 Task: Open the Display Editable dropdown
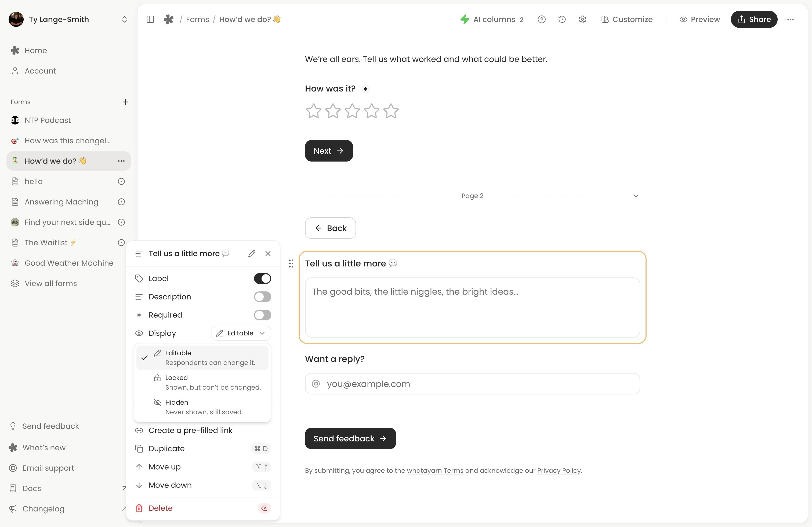pyautogui.click(x=241, y=333)
